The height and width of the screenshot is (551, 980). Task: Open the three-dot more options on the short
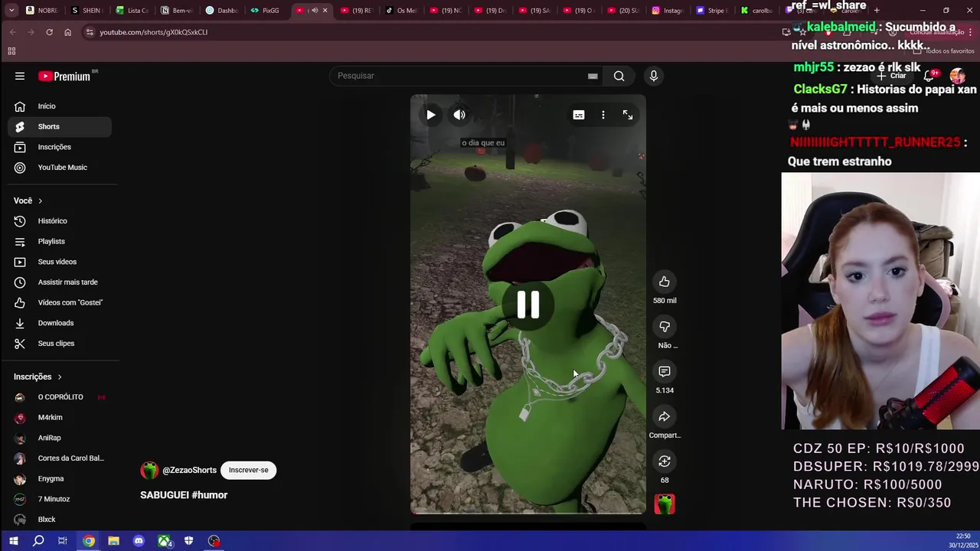point(603,115)
